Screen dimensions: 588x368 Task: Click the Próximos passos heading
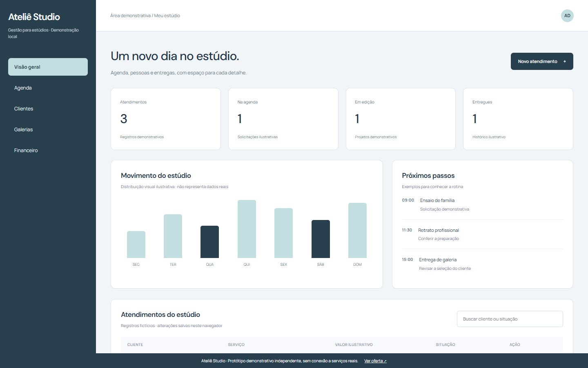[428, 175]
